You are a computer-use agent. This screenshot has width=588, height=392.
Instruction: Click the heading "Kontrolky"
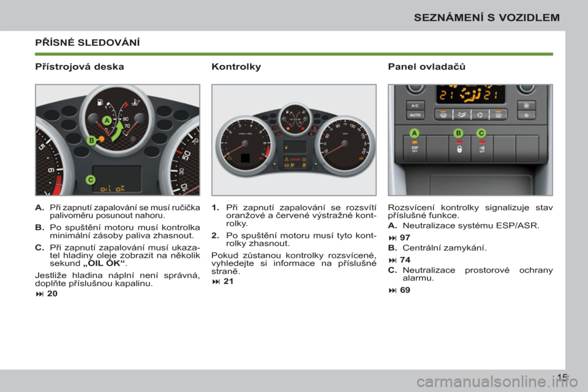pyautogui.click(x=236, y=67)
